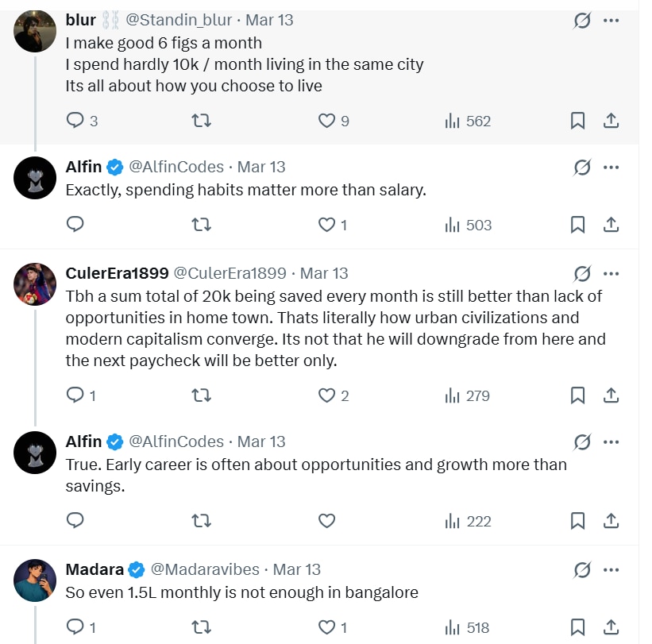Share Madara's tweet about Bangalore
This screenshot has width=652, height=644.
611,627
